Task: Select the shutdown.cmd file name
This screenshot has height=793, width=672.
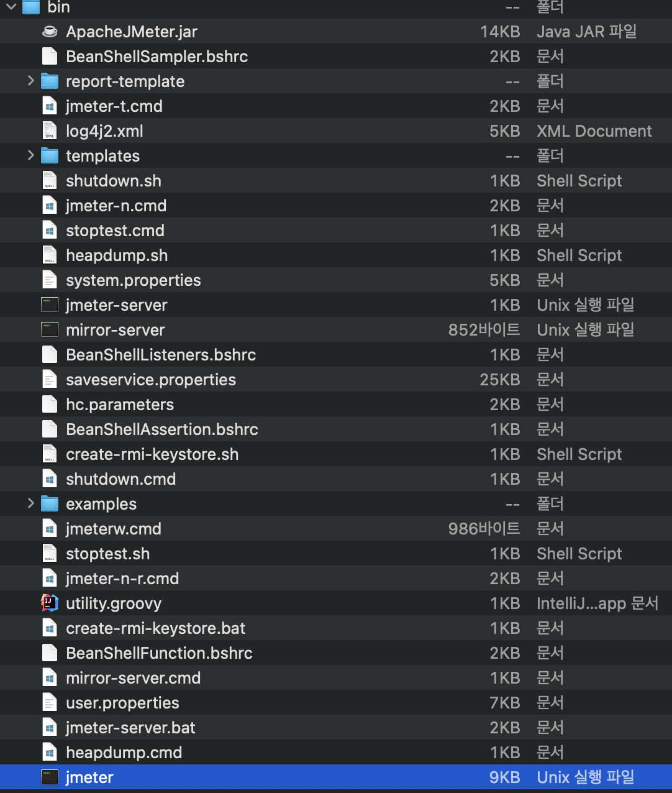Action: (121, 479)
